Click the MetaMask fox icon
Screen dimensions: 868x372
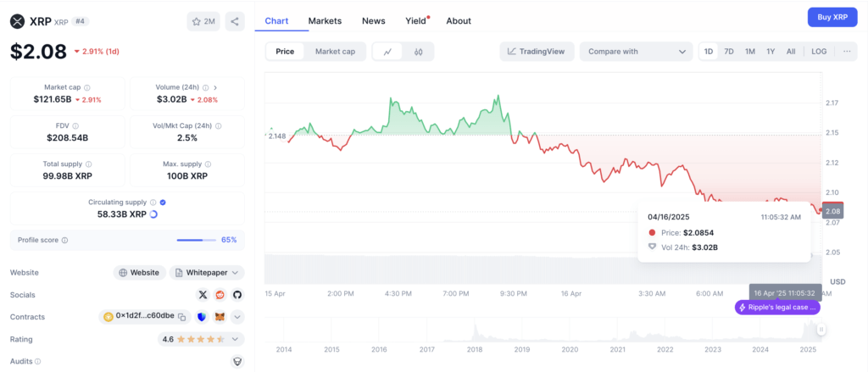[220, 317]
